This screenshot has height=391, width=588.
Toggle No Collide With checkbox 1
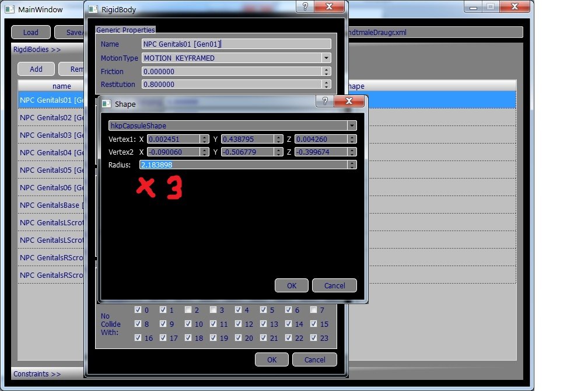coord(163,309)
